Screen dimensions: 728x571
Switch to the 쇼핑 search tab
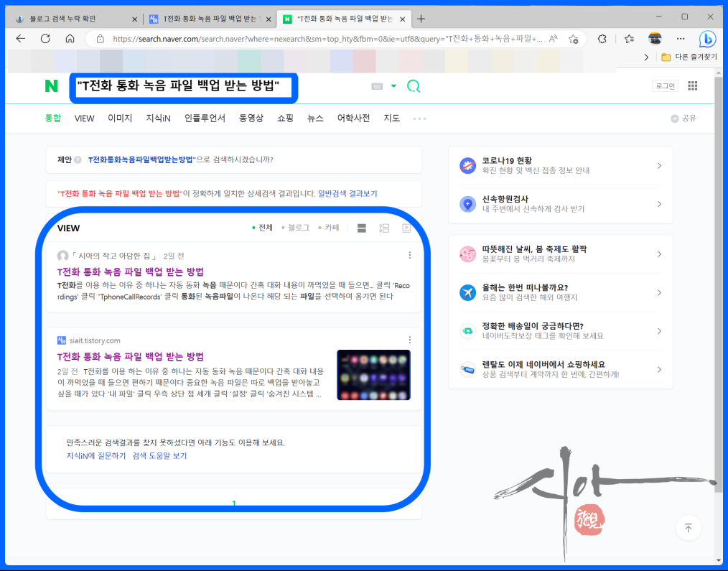click(x=285, y=119)
